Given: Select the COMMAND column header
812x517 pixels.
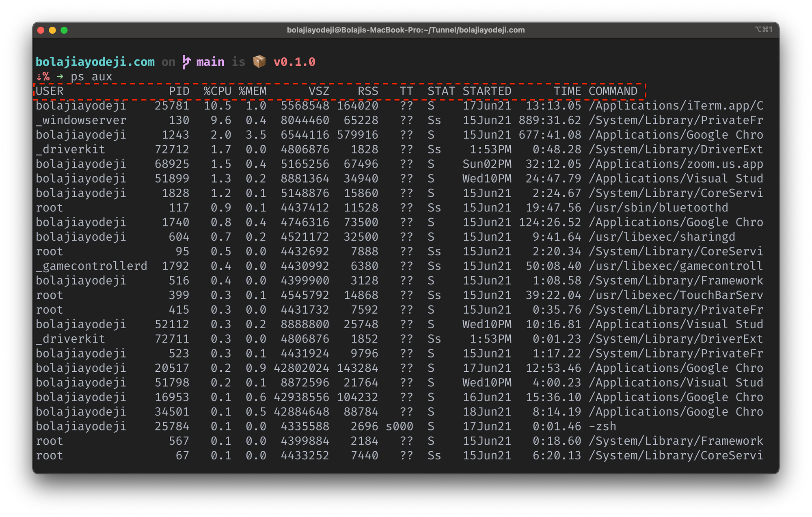Looking at the screenshot, I should [612, 91].
